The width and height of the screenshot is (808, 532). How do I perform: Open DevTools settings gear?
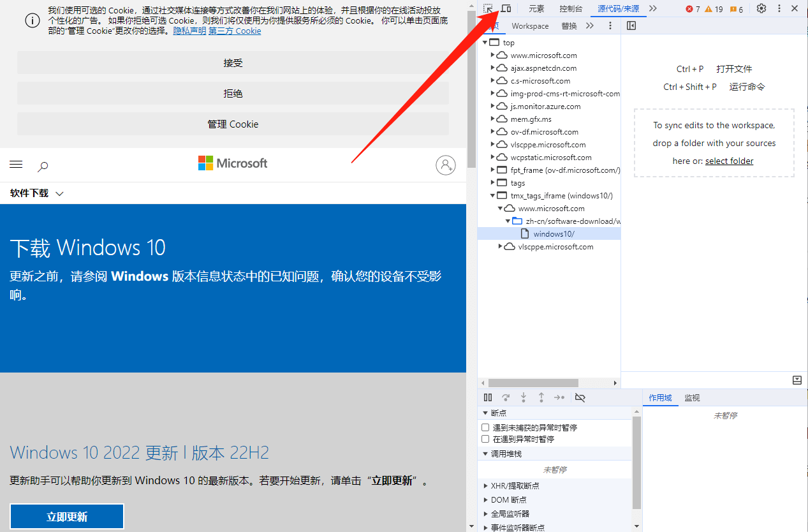761,9
